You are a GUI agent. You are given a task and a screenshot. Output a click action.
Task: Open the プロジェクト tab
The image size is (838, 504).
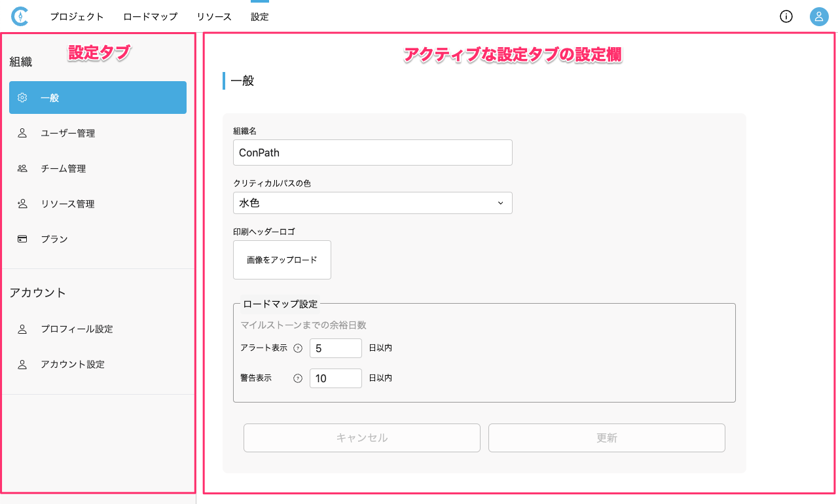tap(77, 17)
